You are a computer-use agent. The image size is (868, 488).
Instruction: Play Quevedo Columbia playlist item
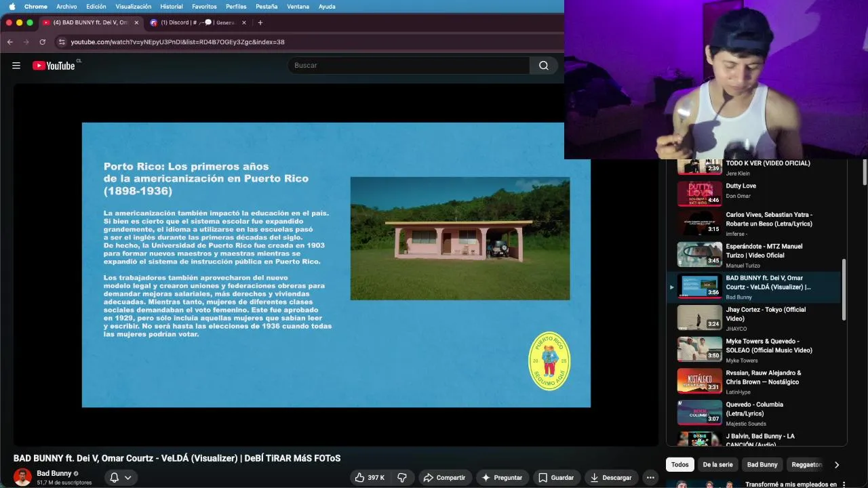coord(754,413)
